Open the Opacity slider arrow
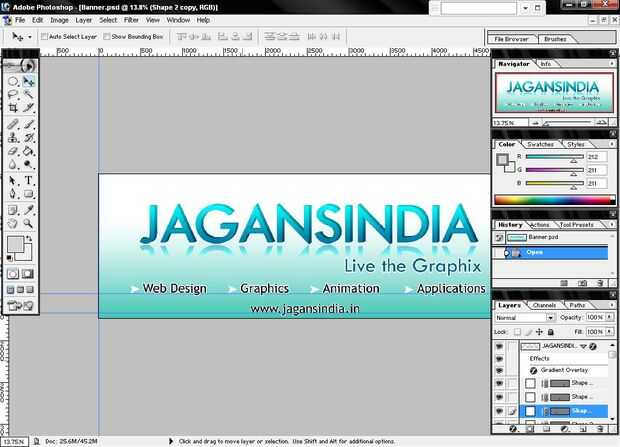Screen dimensions: 620x447 click(609, 317)
